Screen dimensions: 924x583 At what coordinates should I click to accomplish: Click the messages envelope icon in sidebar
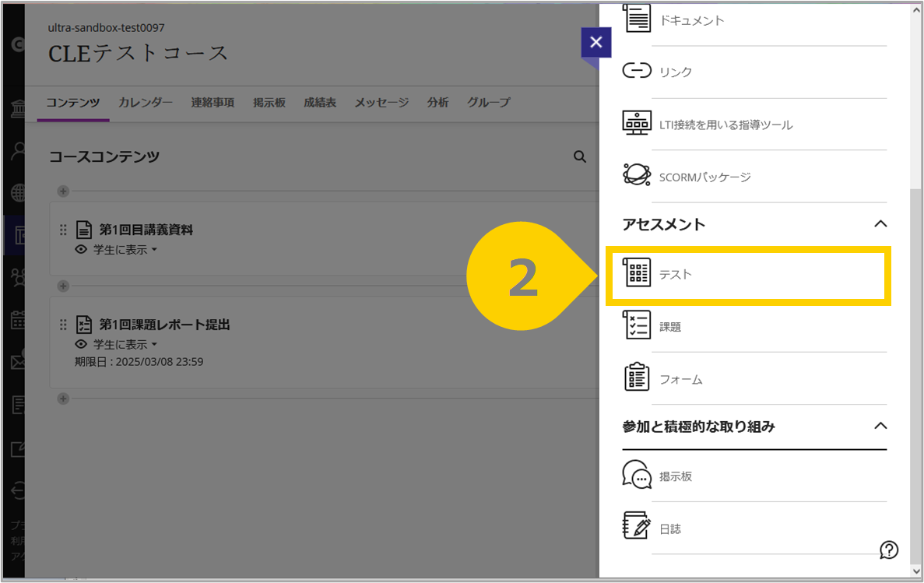point(18,361)
